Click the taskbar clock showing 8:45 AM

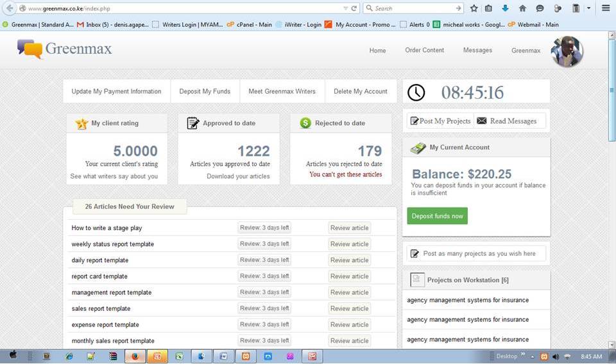tap(591, 356)
